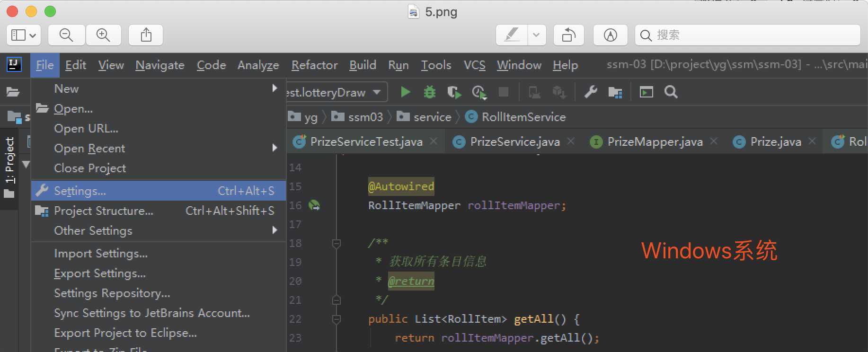Open the Edit menu
This screenshot has width=868, height=352.
(76, 65)
